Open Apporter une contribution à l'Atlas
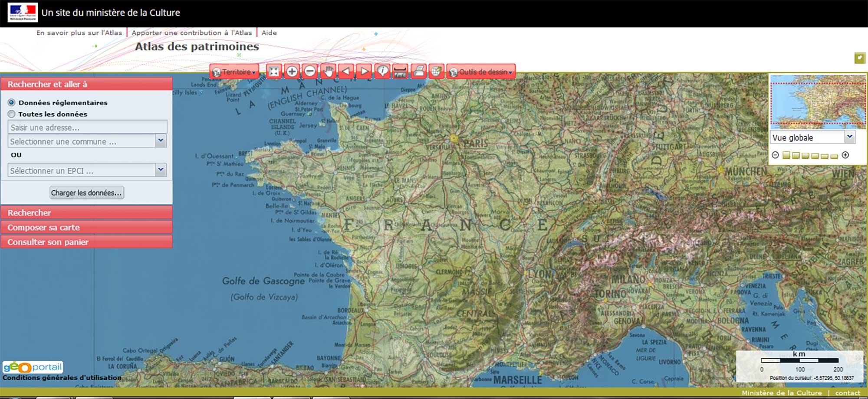Screen dimensions: 868x399 [192, 33]
